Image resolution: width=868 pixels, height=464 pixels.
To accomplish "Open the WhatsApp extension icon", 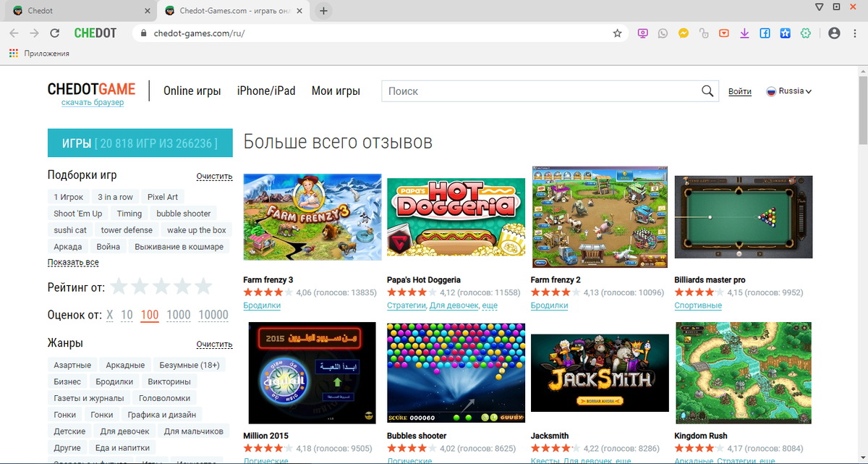I will pyautogui.click(x=663, y=33).
